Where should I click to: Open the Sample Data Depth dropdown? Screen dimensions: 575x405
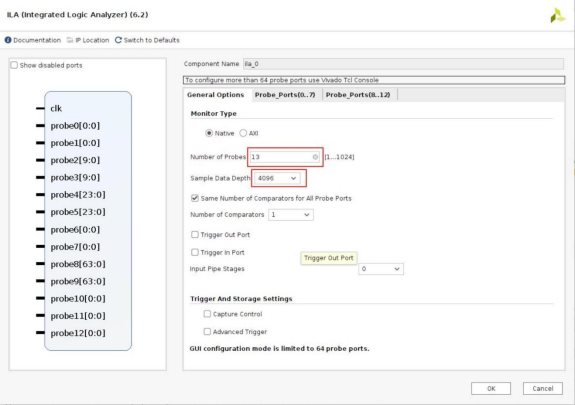pos(277,178)
